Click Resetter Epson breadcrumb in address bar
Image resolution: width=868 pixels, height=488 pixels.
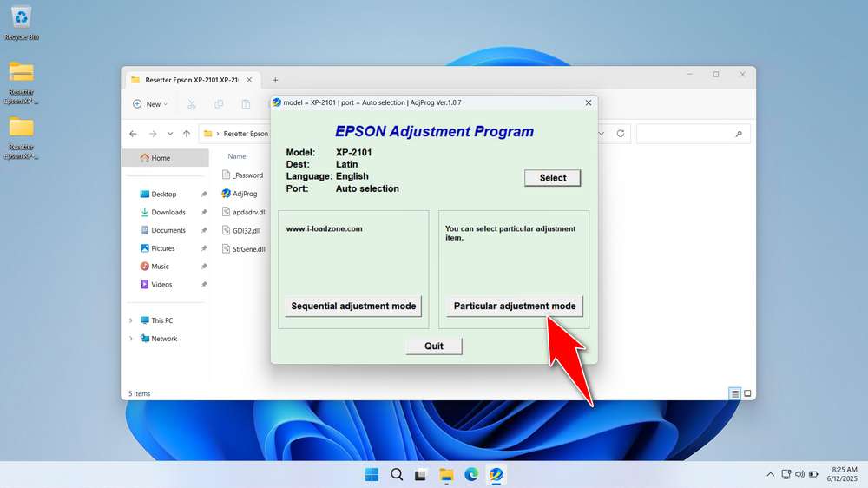246,134
